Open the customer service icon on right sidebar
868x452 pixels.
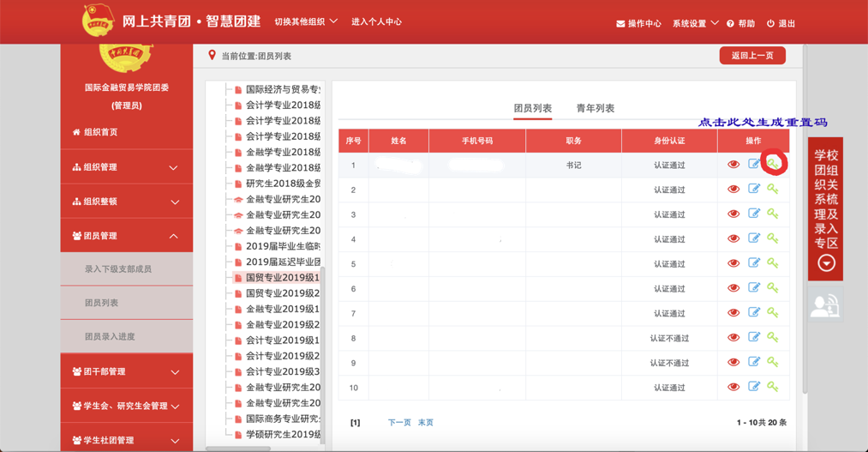coord(825,304)
